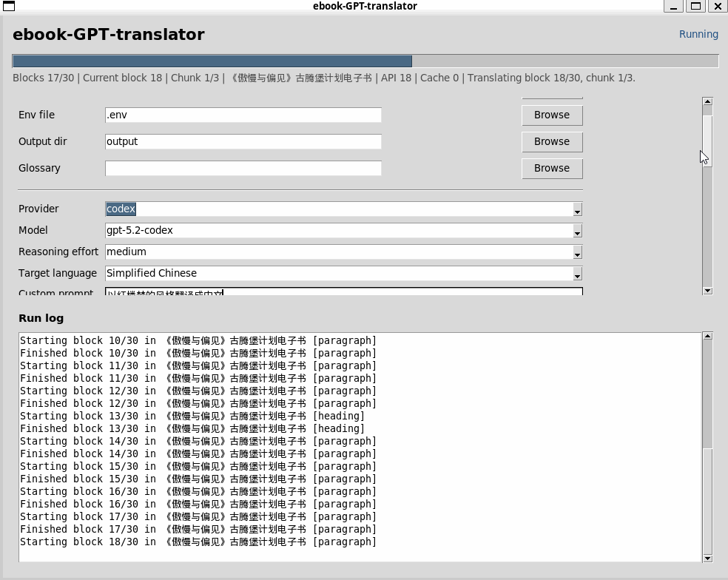
Task: Select the Env file text field
Action: point(244,115)
